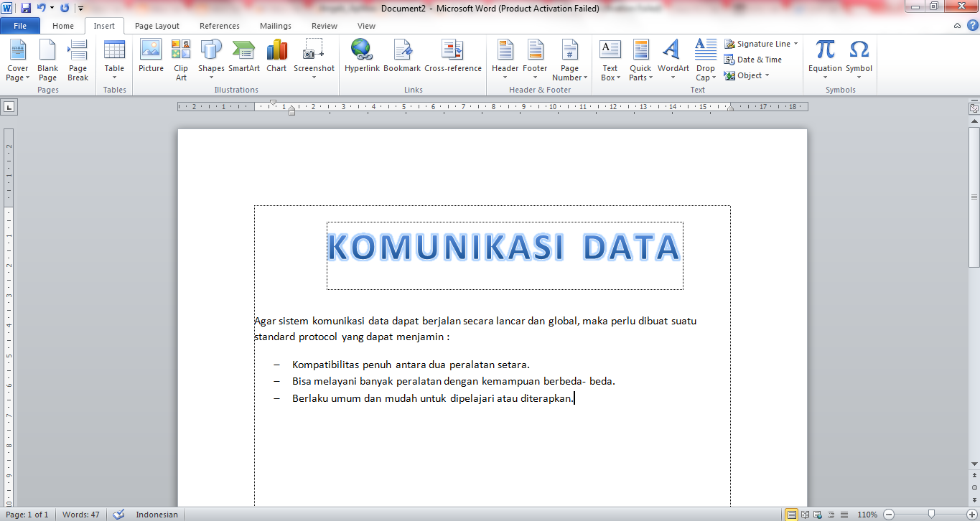980x521 pixels.
Task: Insert a Cover Page
Action: tap(17, 60)
